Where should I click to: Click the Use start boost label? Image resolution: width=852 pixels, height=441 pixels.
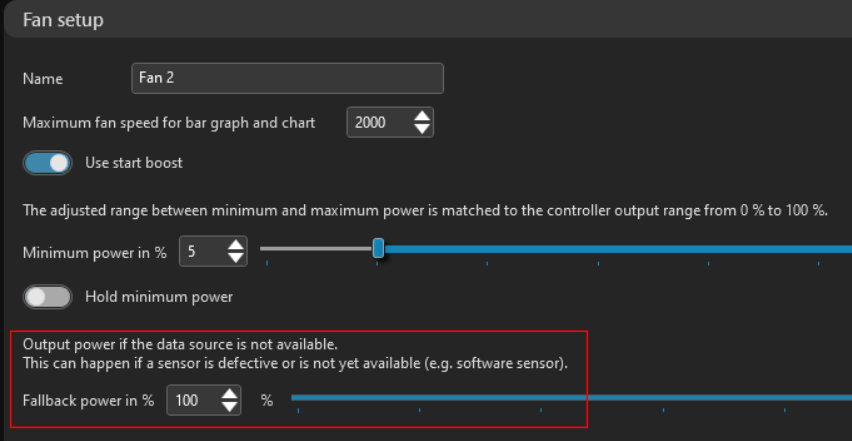click(x=134, y=163)
